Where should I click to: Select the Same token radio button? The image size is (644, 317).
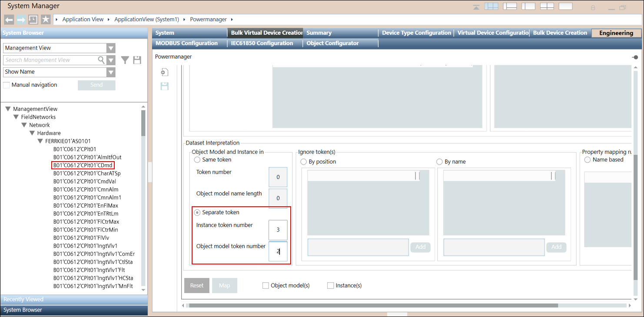point(197,160)
